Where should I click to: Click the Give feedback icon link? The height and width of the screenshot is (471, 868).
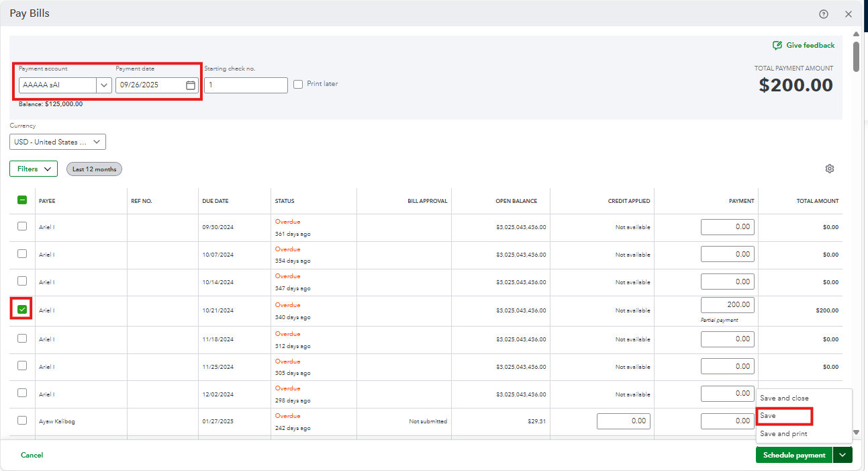804,45
